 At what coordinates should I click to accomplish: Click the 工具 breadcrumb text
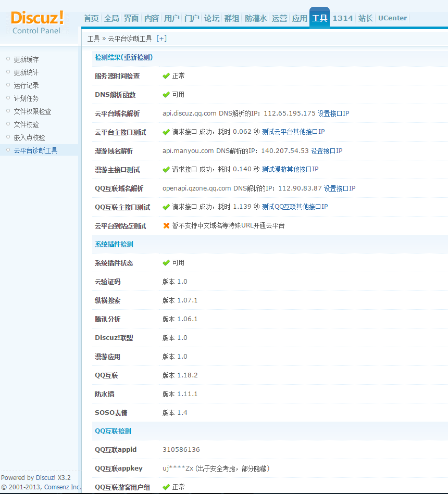tap(93, 39)
